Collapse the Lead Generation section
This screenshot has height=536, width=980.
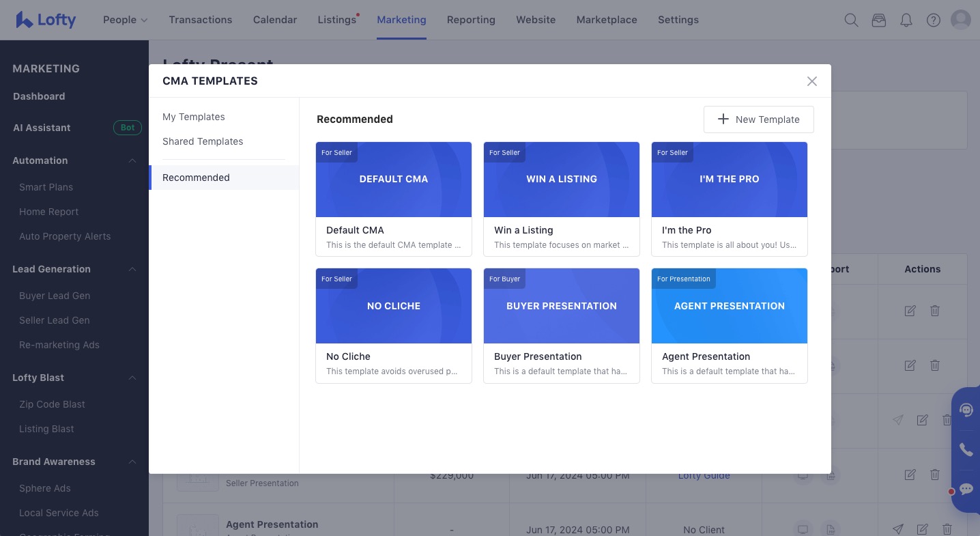pos(132,269)
